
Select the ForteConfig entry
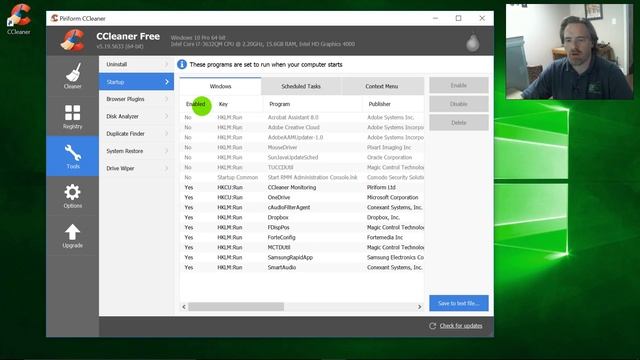[302, 238]
